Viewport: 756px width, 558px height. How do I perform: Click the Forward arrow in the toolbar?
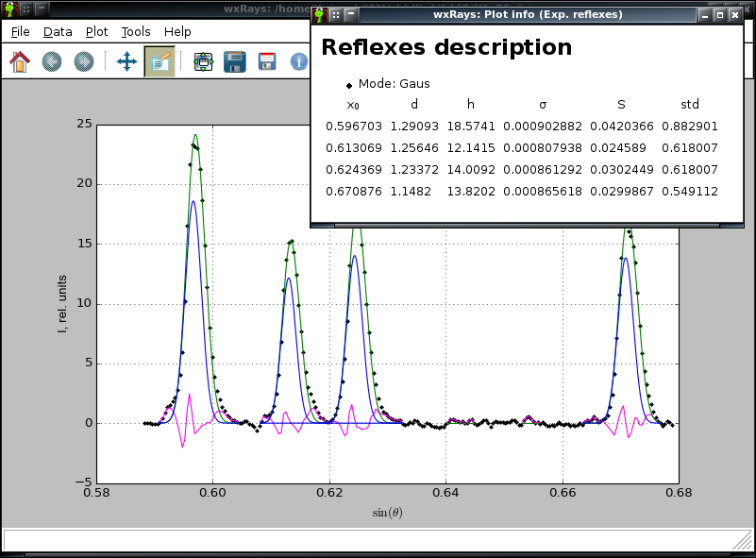84,62
